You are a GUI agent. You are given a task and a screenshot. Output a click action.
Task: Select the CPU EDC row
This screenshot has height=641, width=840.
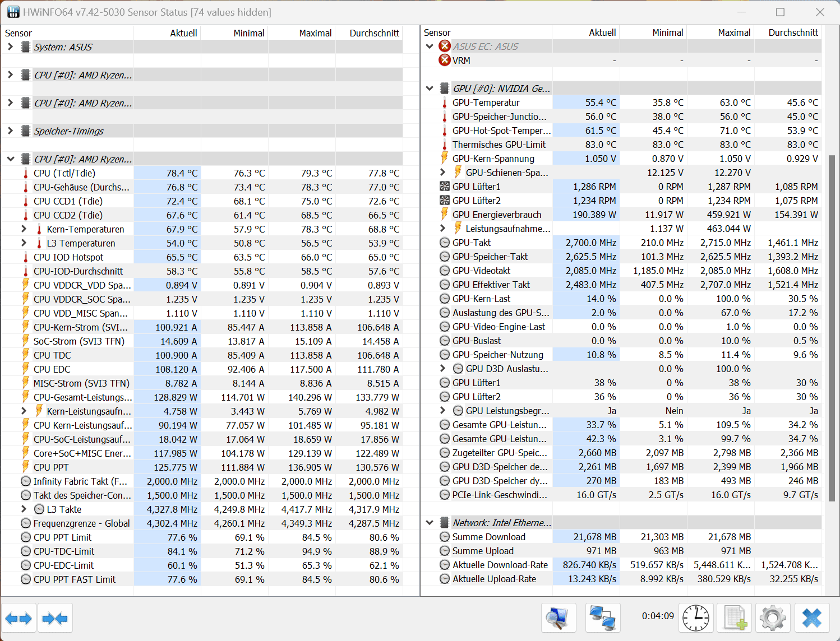[202, 369]
